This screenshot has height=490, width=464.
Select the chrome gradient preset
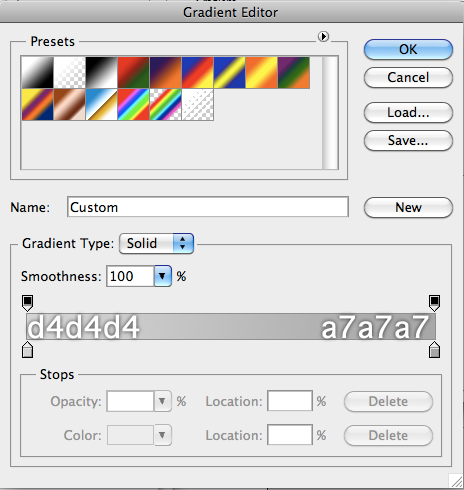101,104
